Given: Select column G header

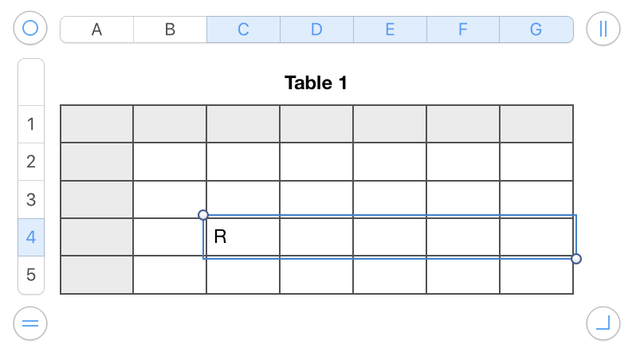Looking at the screenshot, I should pyautogui.click(x=536, y=29).
